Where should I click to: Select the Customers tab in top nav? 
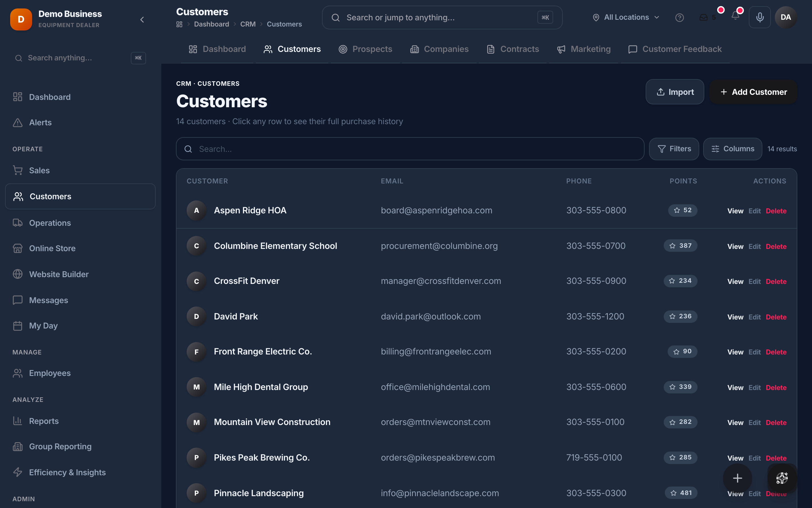pyautogui.click(x=292, y=49)
